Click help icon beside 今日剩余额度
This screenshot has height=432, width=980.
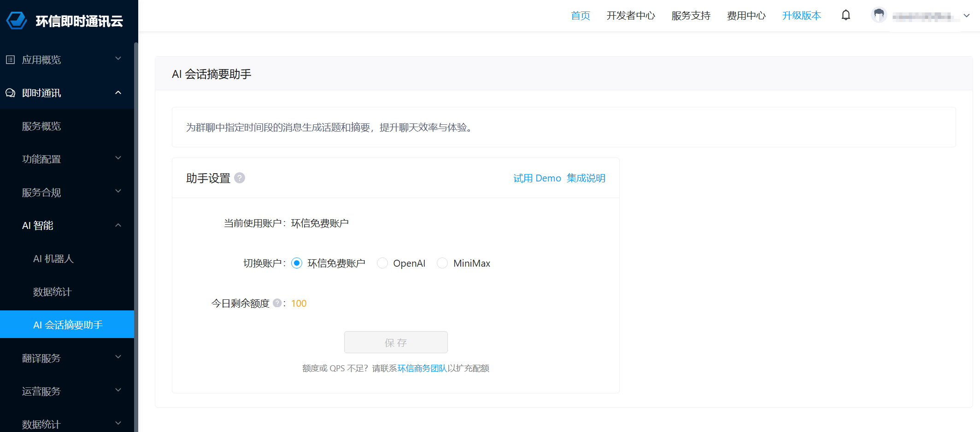[x=277, y=303]
